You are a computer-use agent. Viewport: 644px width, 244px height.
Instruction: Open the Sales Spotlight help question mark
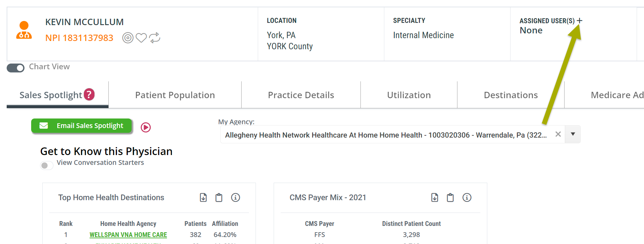(89, 94)
